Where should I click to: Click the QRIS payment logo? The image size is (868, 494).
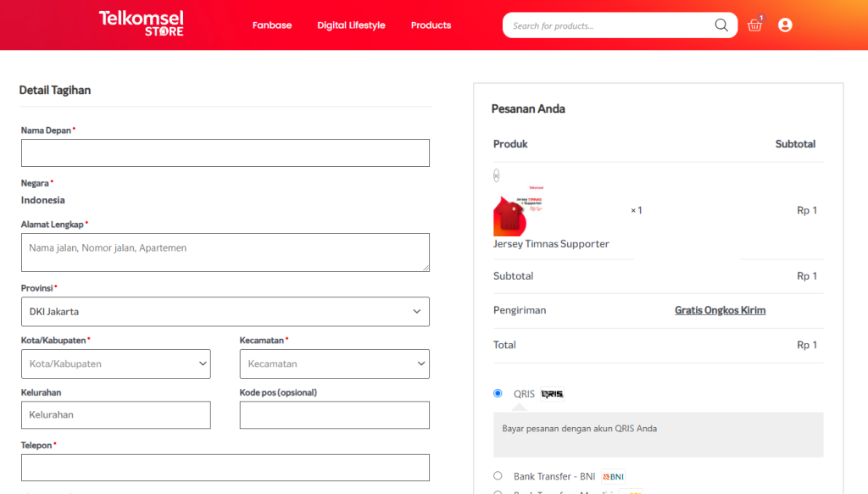(x=552, y=394)
